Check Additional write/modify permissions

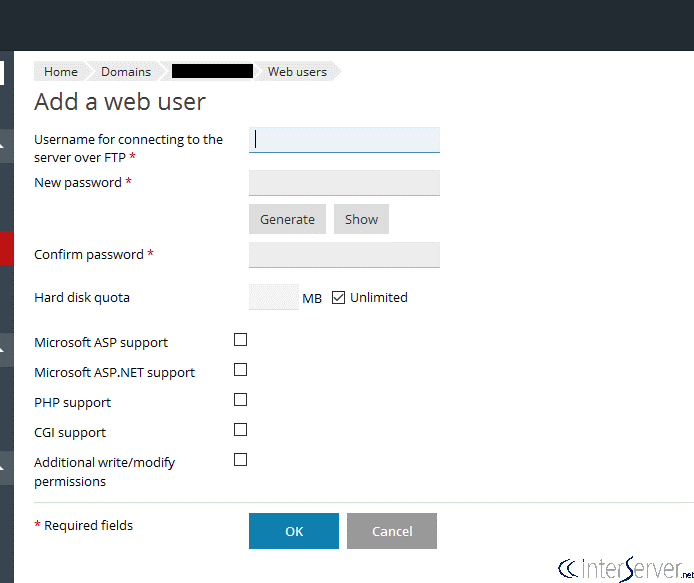[240, 460]
